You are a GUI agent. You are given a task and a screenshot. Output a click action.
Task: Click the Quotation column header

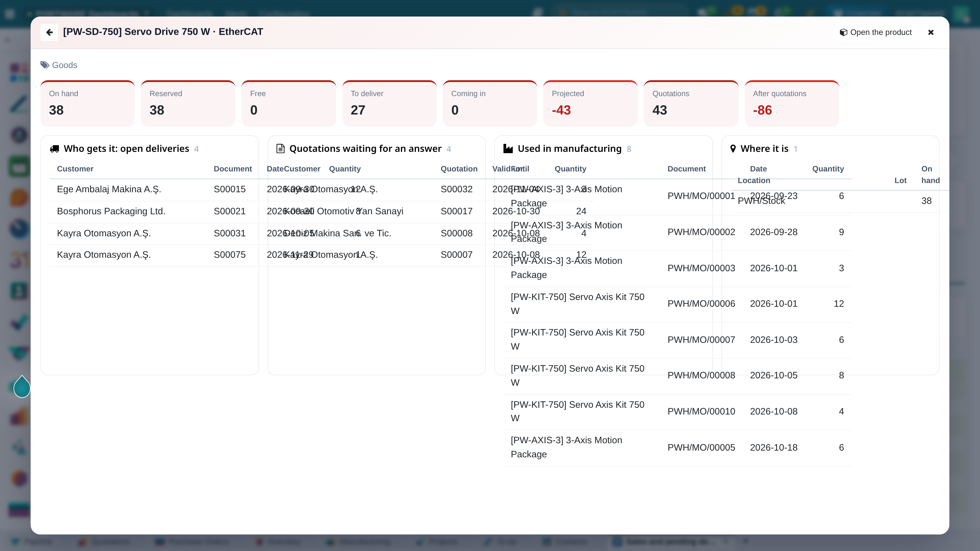click(x=459, y=169)
